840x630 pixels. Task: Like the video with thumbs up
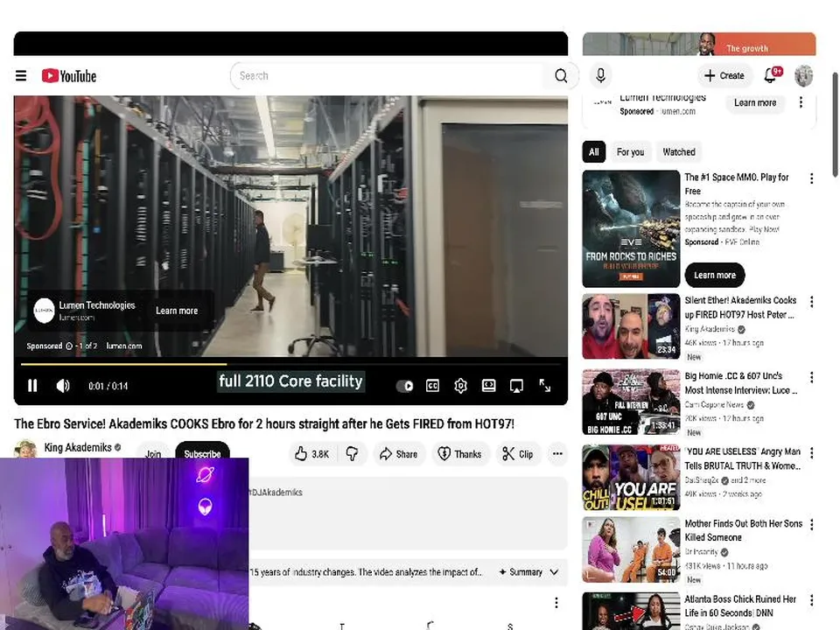click(311, 454)
